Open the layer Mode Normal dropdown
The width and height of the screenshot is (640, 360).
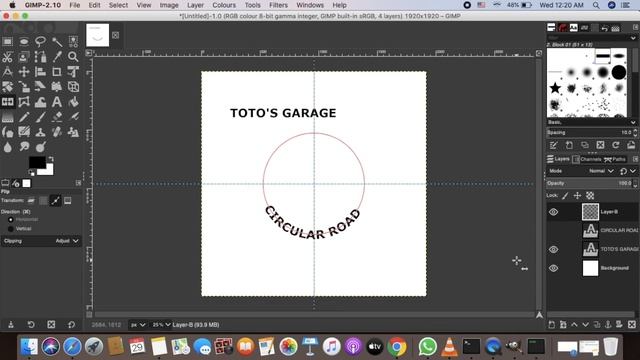[601, 171]
